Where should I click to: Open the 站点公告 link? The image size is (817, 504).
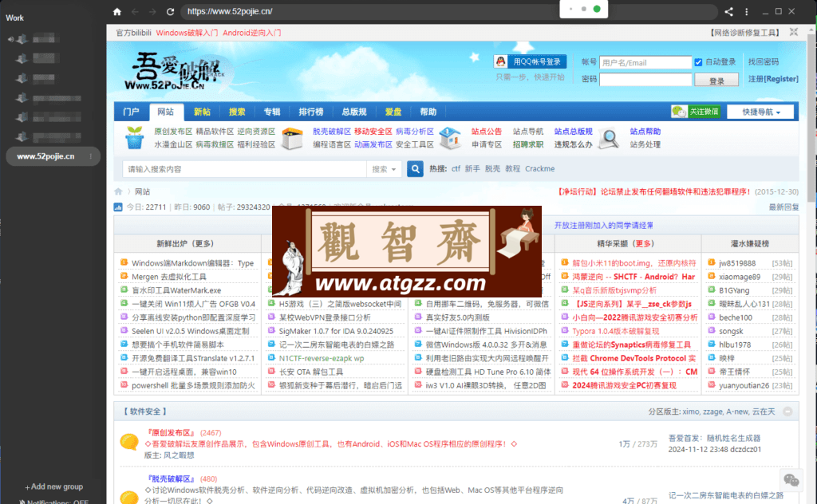[487, 132]
